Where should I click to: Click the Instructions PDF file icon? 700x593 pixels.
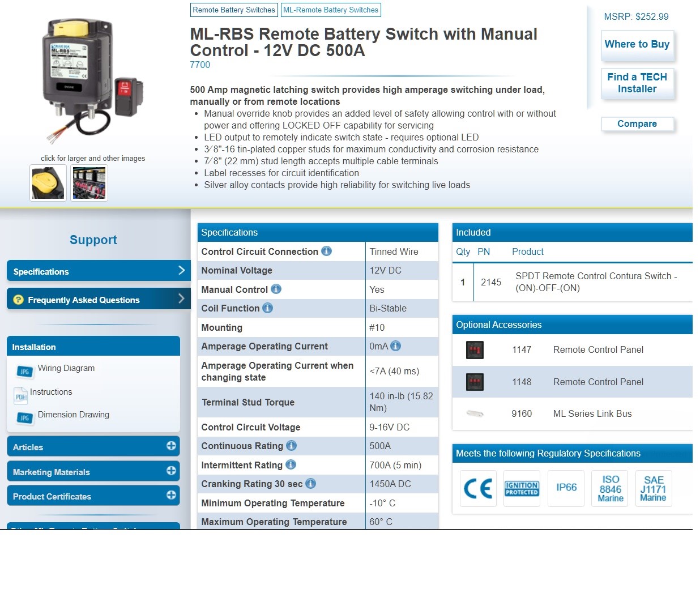20,395
